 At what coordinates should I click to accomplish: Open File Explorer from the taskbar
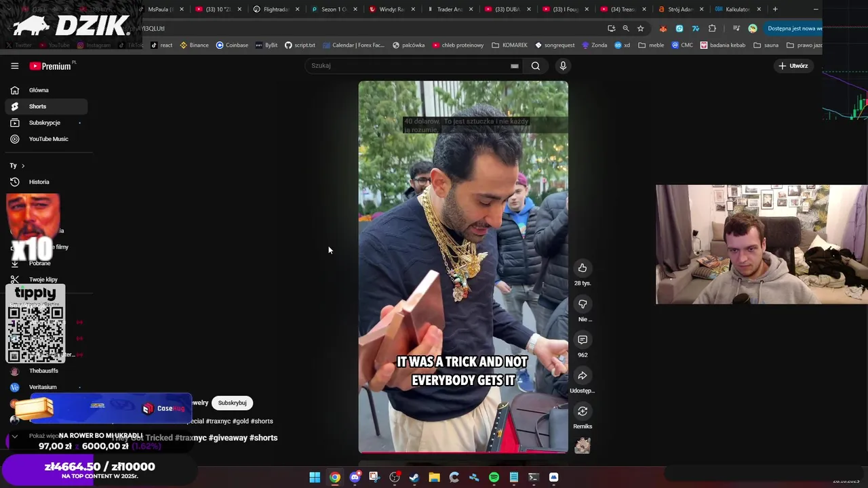(x=434, y=477)
